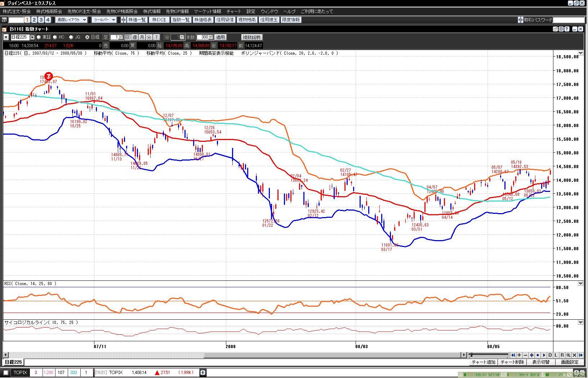Click the zoom-out minus icon on chart controls
Image resolution: width=588 pixels, height=378 pixels.
point(525,355)
